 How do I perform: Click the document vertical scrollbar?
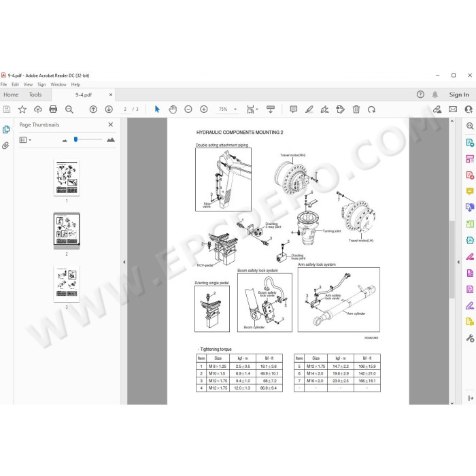[452, 261]
